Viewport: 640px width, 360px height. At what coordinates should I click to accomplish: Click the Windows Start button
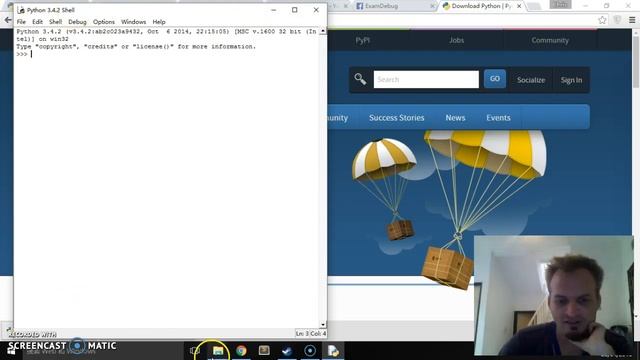[11, 351]
